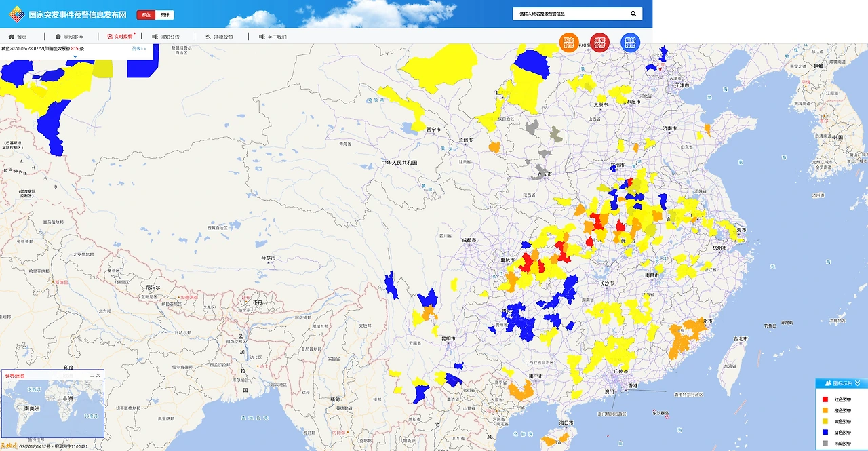Click the red 红色预警 legend swatch

coord(825,400)
